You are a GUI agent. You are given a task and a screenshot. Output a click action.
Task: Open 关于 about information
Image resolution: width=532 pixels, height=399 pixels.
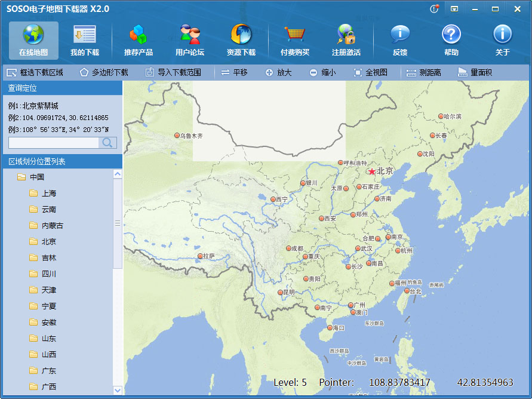(503, 41)
